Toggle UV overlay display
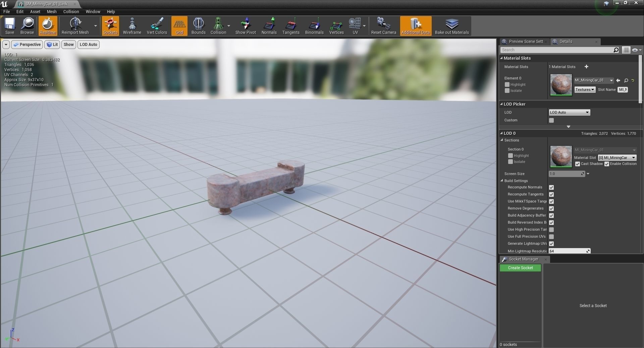Image resolution: width=644 pixels, height=348 pixels. pos(355,26)
